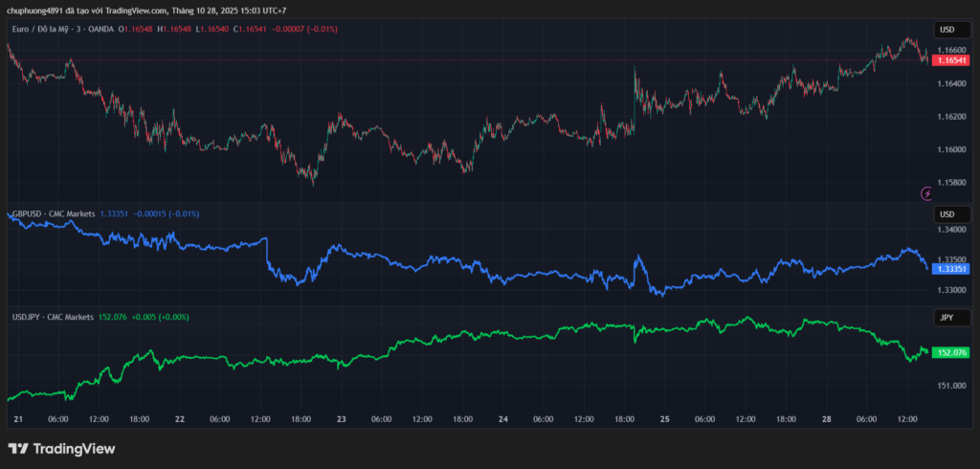Click date 22 on the time axis
Image resolution: width=980 pixels, height=469 pixels.
click(x=180, y=419)
